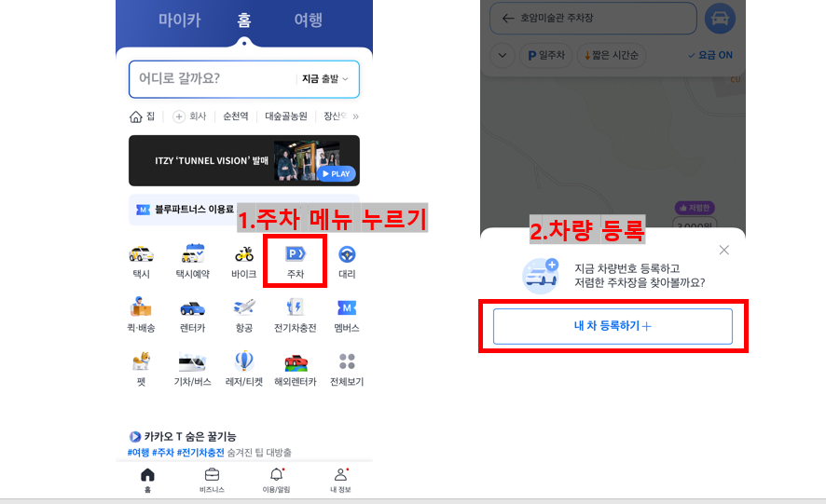Open the 전체보기 view-all grid icon
This screenshot has width=826, height=504.
coord(347,367)
